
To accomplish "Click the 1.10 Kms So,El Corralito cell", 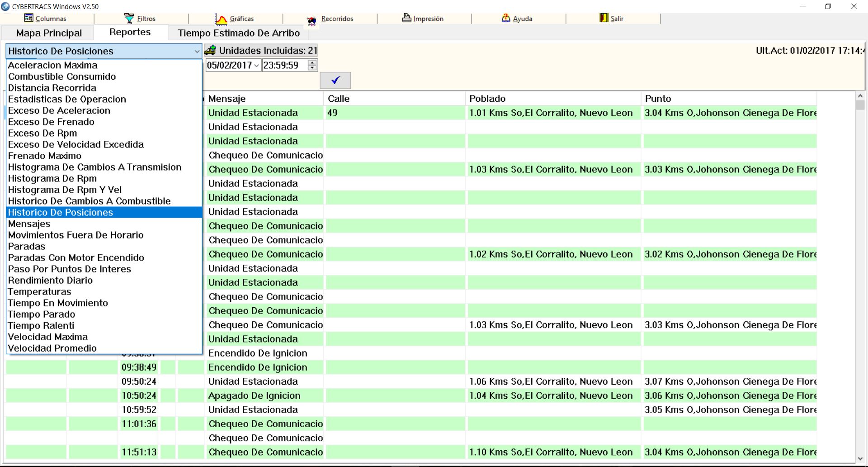I will tap(553, 452).
